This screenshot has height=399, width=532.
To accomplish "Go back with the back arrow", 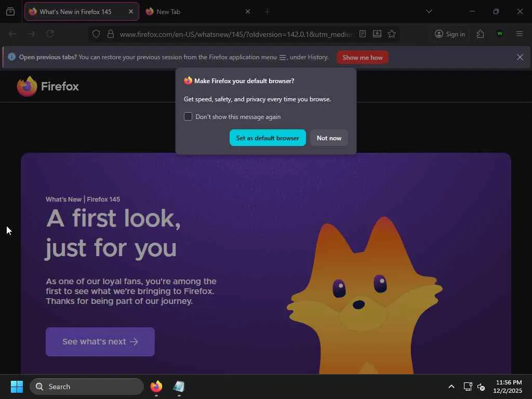I will point(12,34).
